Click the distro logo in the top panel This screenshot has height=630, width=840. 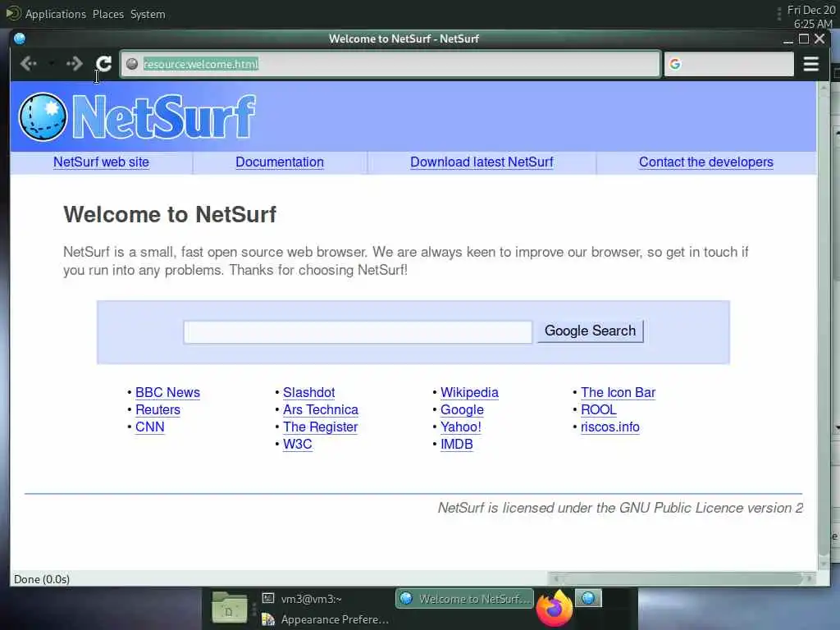(13, 13)
